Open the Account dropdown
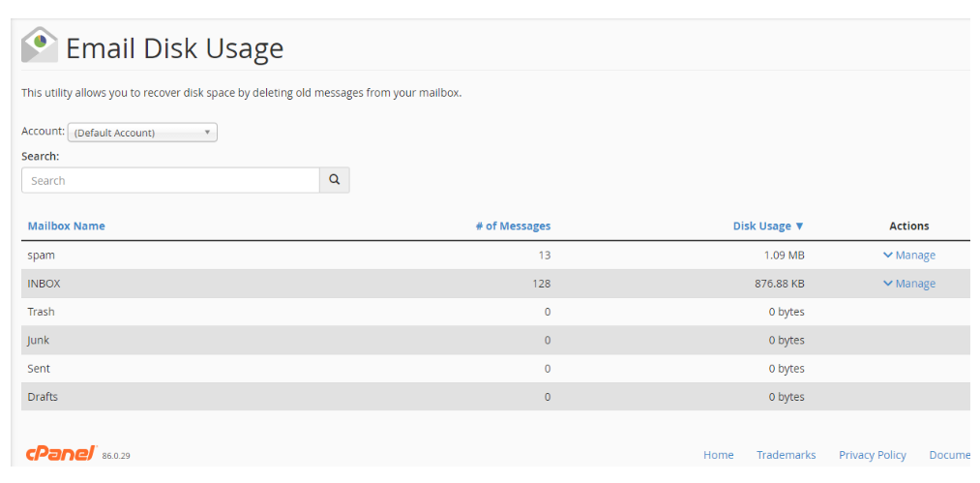Viewport: 980px width, 483px height. pos(142,133)
